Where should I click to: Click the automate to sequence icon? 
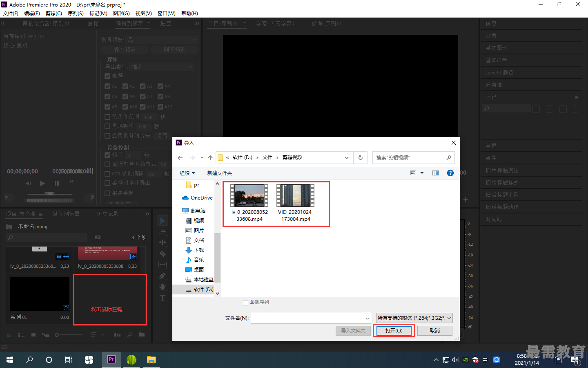(118, 335)
